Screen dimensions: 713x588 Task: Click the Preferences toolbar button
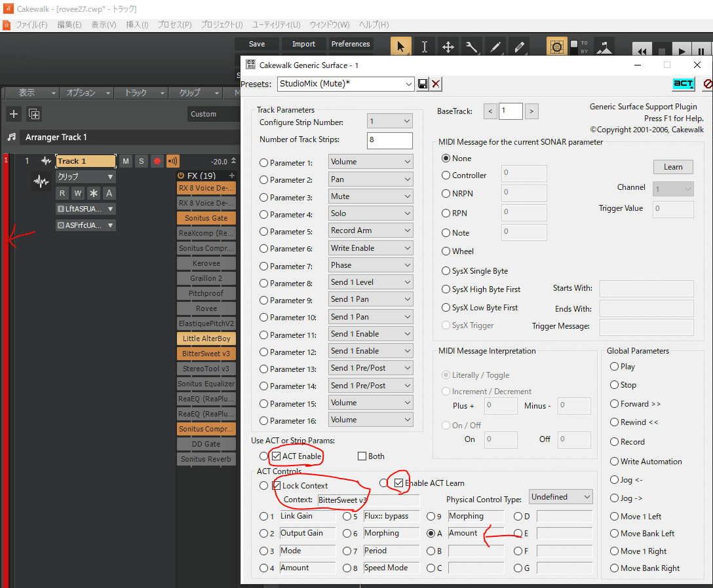[x=351, y=44]
